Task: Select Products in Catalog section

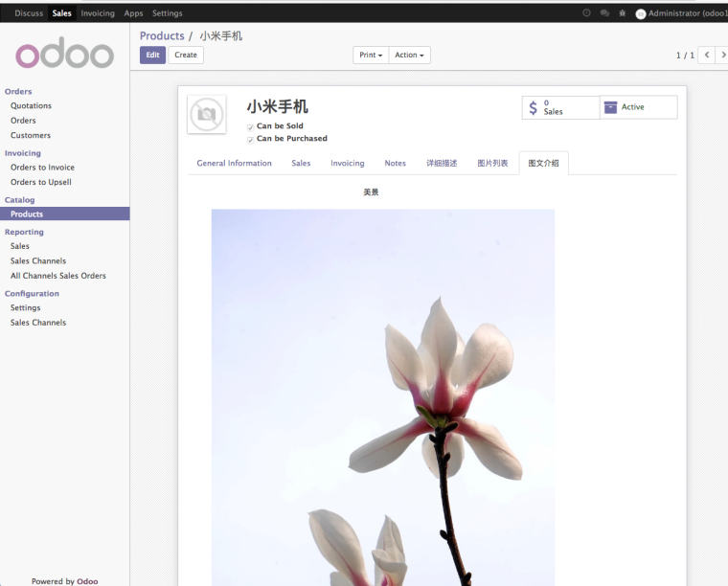Action: pyautogui.click(x=64, y=214)
